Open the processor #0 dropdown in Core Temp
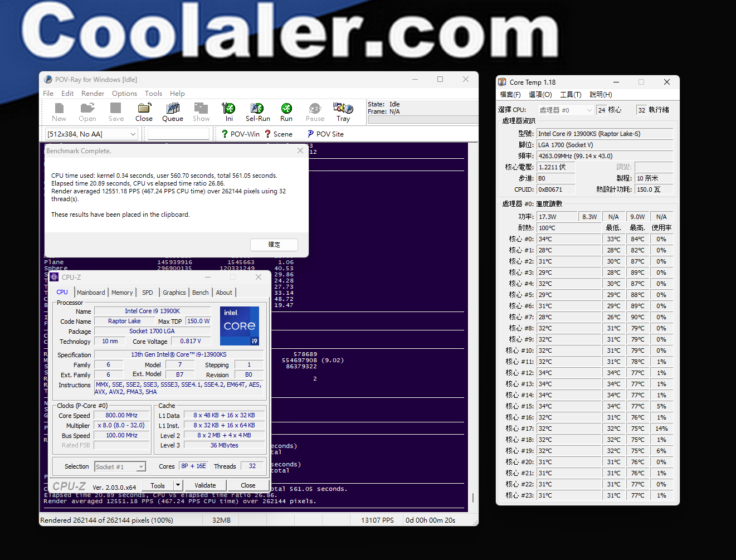736x560 pixels. coord(565,110)
